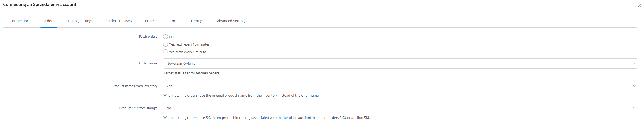Choose 'Yes, fetch every 10 minutes' option
The image size is (644, 123).
point(166,44)
